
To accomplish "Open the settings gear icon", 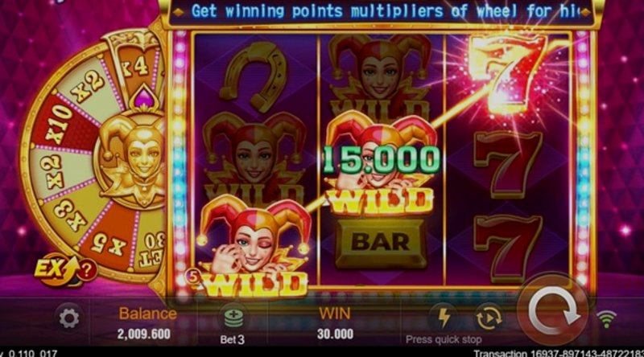I will click(x=69, y=318).
